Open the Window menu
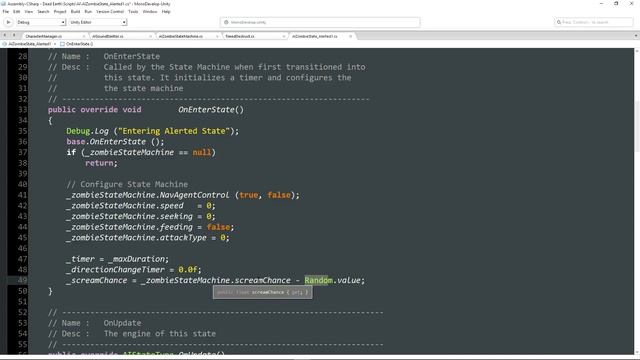 [x=150, y=11]
